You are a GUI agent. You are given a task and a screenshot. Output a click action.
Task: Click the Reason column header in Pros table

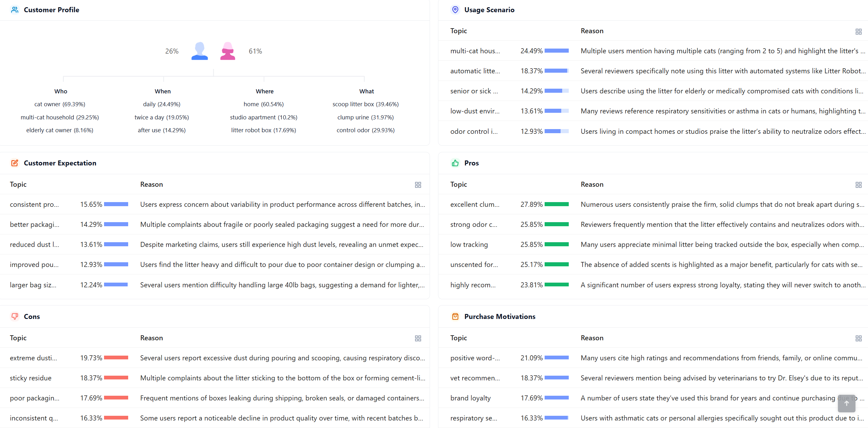click(x=592, y=184)
